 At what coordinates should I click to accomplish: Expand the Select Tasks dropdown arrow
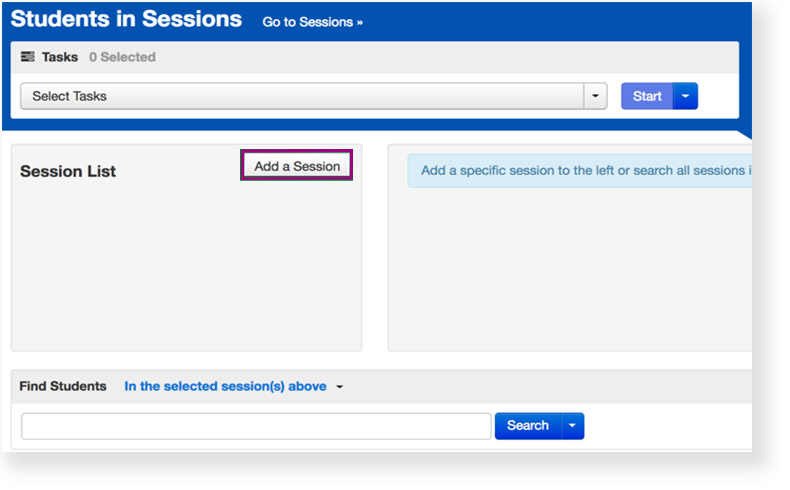tap(596, 96)
